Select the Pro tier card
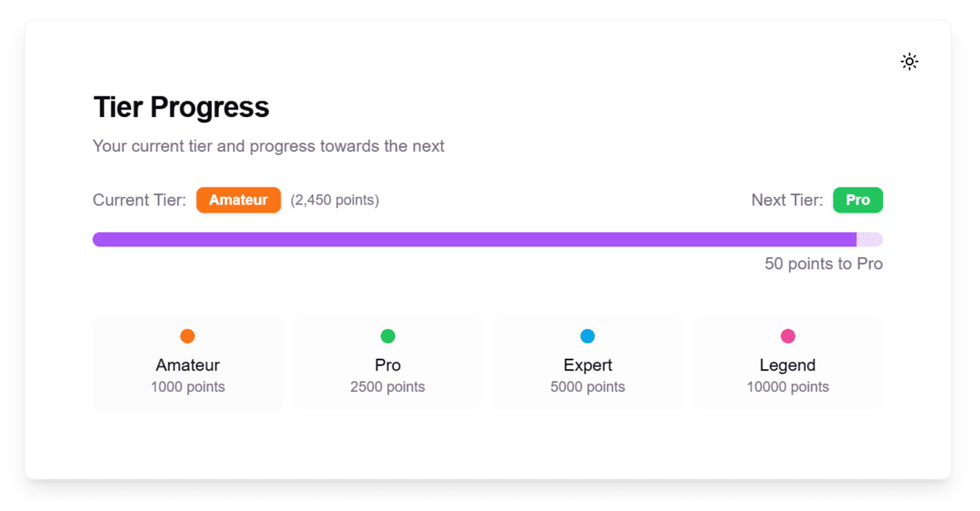 point(387,363)
